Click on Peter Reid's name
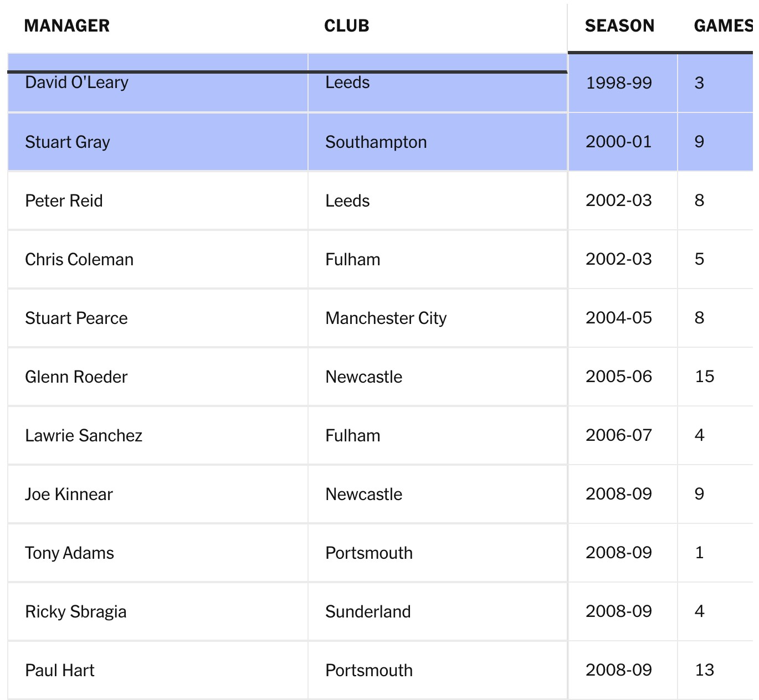This screenshot has height=700, width=759. (x=64, y=201)
